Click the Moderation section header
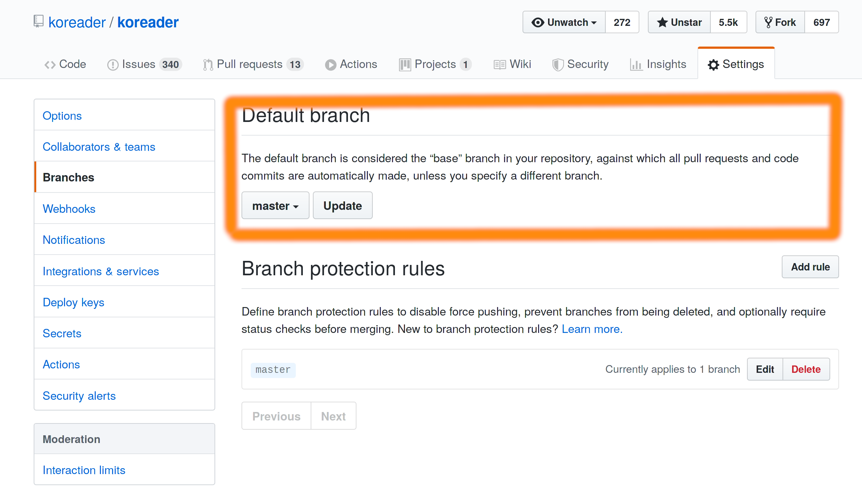Image resolution: width=862 pixels, height=504 pixels. point(124,439)
